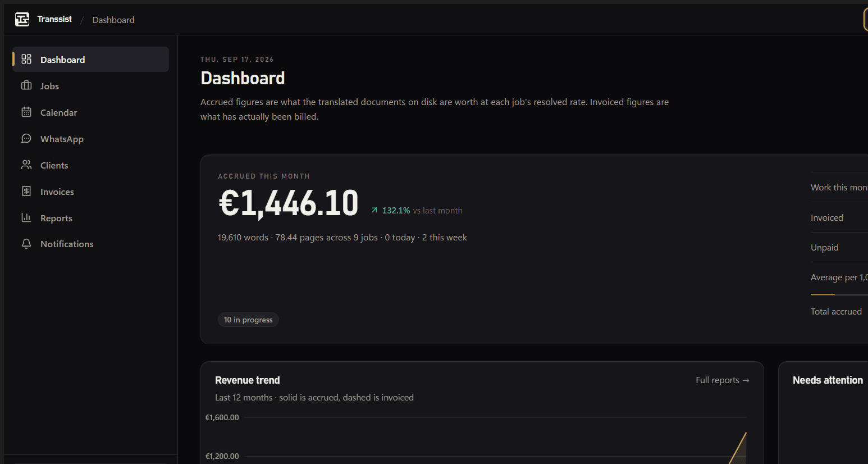Click the €1,200.00 chart axis label
Image resolution: width=868 pixels, height=464 pixels.
point(222,456)
